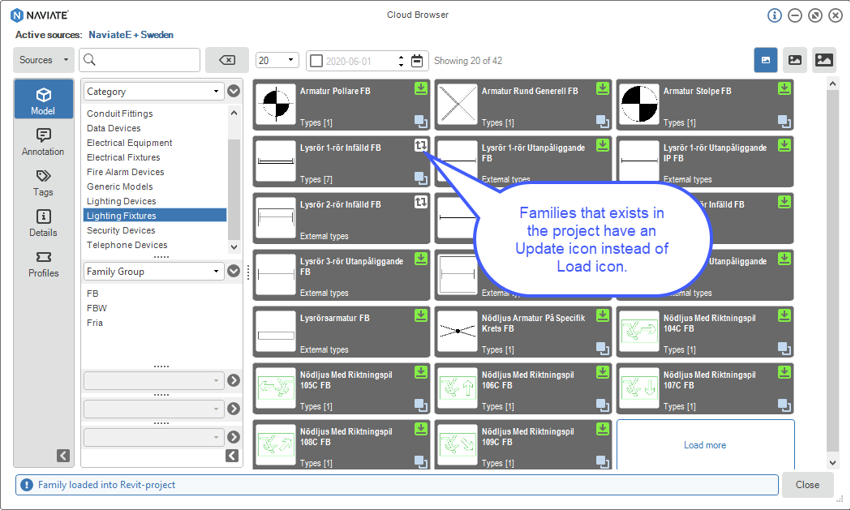Load Armatur Pollare FB family
Image resolution: width=850 pixels, height=510 pixels.
point(421,88)
